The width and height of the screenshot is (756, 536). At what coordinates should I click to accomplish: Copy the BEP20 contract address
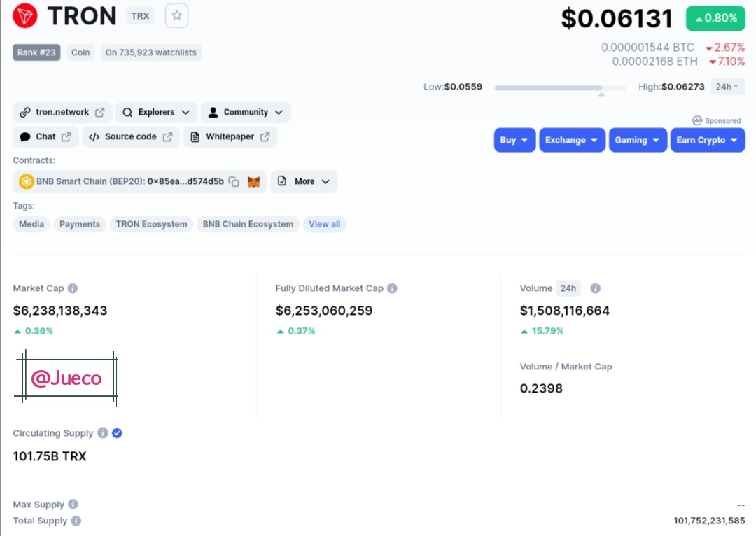pyautogui.click(x=234, y=182)
